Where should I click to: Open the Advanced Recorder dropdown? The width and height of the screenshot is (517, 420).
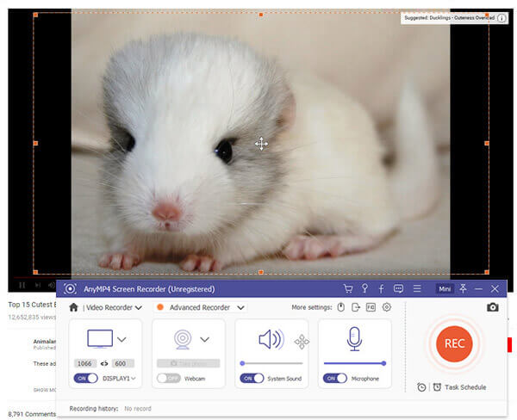240,307
